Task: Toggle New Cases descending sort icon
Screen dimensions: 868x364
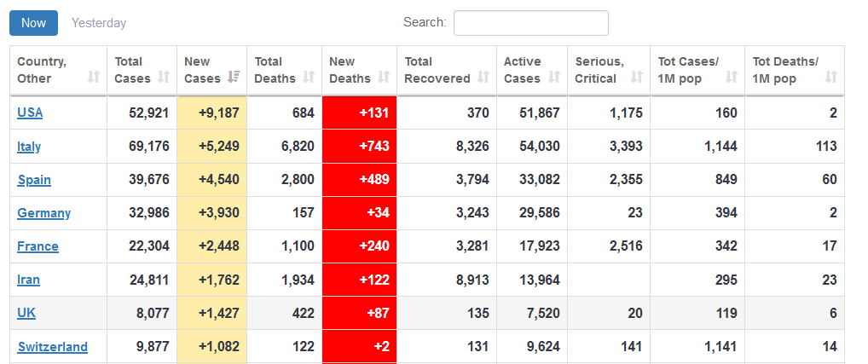Action: tap(234, 77)
